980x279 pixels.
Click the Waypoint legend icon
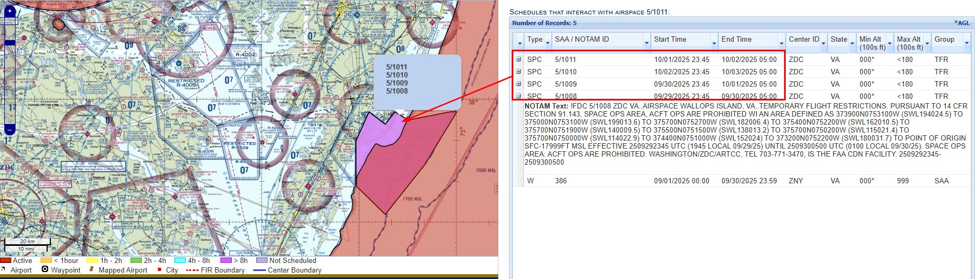coord(45,269)
